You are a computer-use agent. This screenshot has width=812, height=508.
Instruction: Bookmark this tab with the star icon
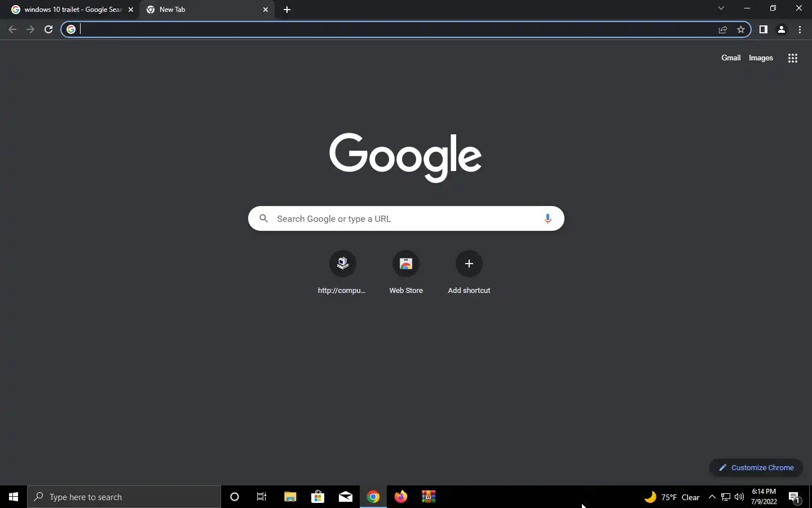point(741,29)
